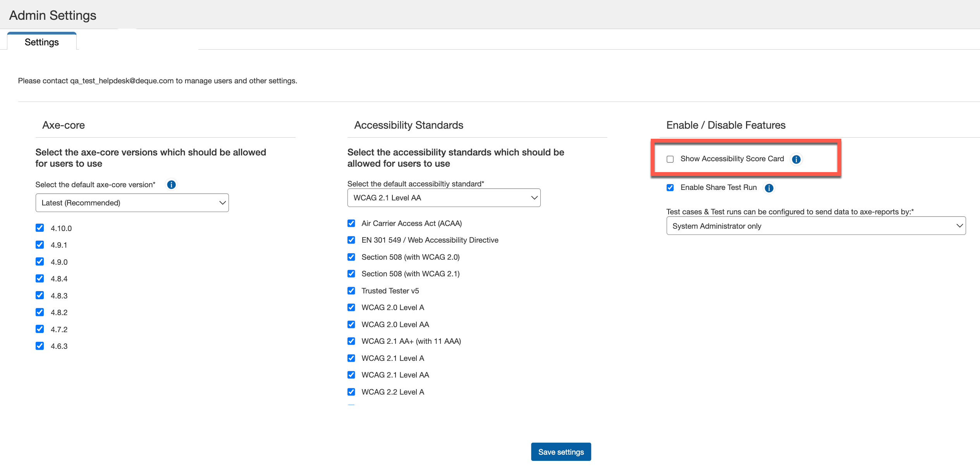Uncheck Air Carrier Access Act (ACAA)
This screenshot has height=469, width=980.
coord(351,223)
